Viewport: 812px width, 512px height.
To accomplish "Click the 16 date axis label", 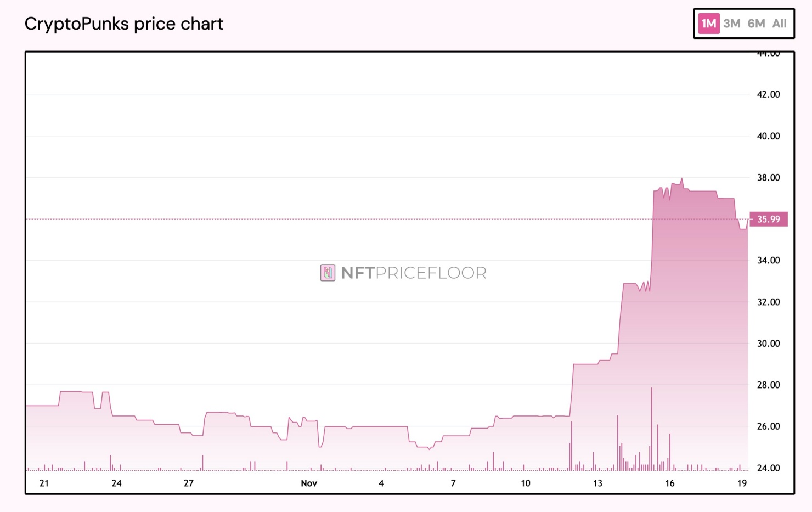I will pyautogui.click(x=670, y=483).
